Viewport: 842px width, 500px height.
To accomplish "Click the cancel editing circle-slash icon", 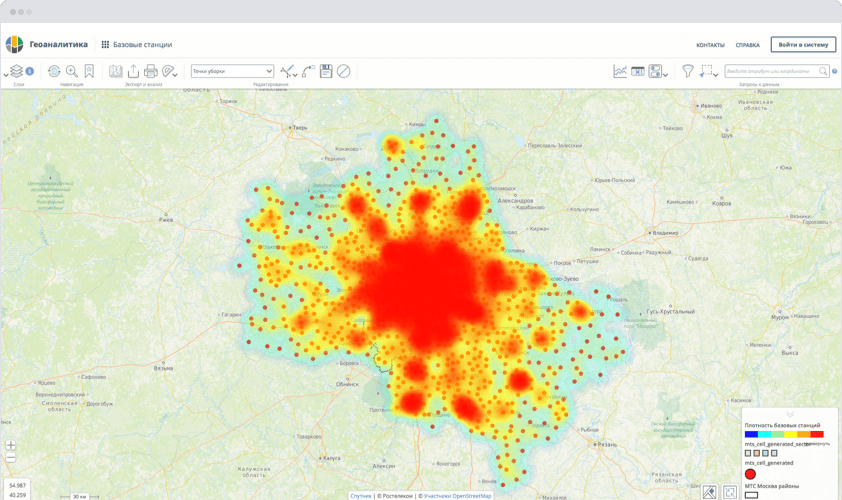I will pyautogui.click(x=344, y=71).
